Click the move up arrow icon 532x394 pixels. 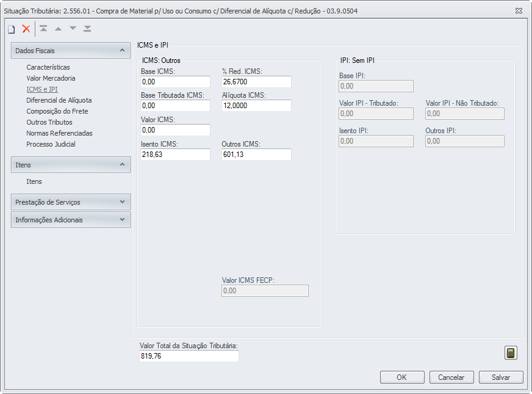tap(58, 29)
